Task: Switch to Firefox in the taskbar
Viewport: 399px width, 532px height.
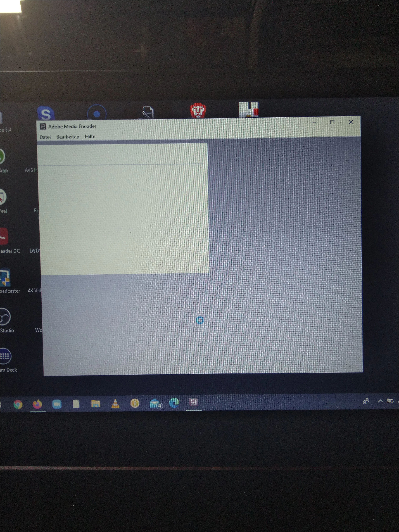Action: (37, 404)
